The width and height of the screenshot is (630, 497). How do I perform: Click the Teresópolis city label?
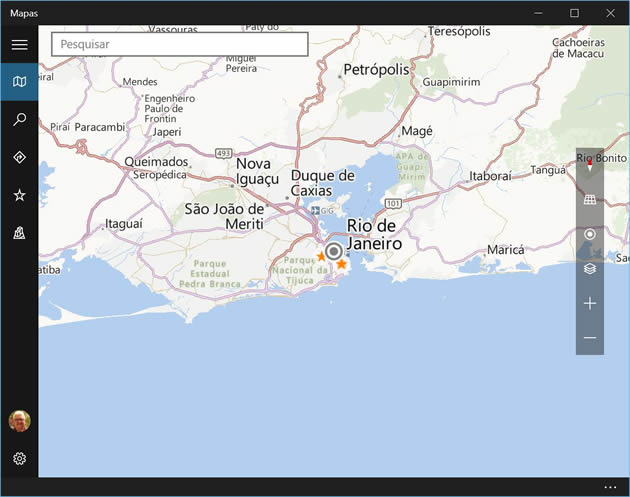[459, 31]
